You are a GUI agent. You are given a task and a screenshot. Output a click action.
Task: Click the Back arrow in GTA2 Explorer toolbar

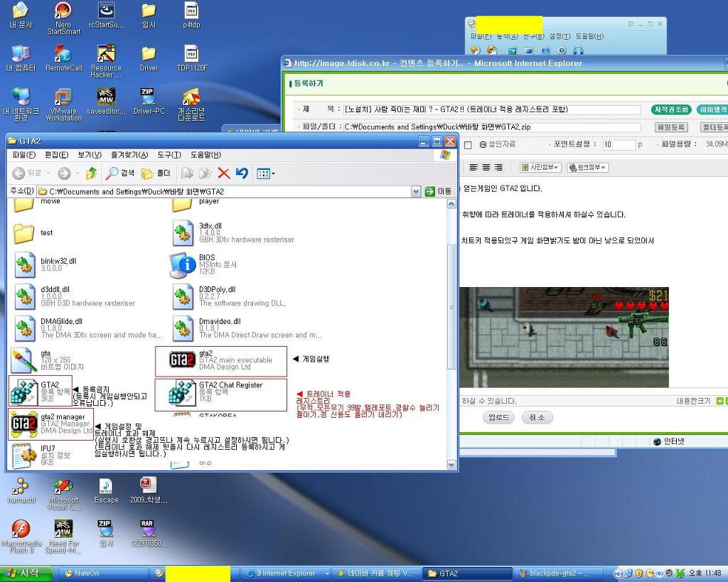(18, 173)
